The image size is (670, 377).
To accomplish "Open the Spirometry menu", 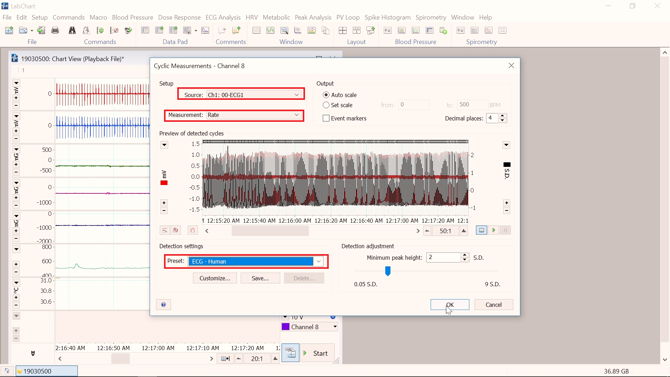I will [431, 17].
